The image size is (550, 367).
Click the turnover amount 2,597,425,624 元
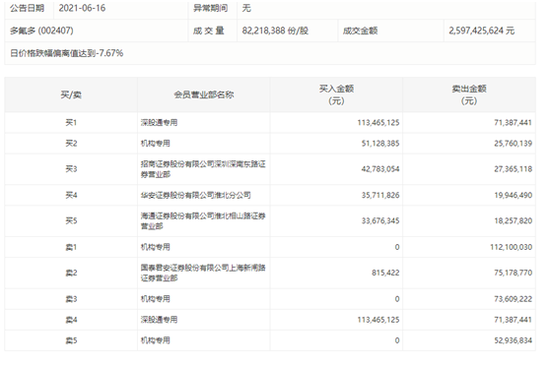point(482,31)
